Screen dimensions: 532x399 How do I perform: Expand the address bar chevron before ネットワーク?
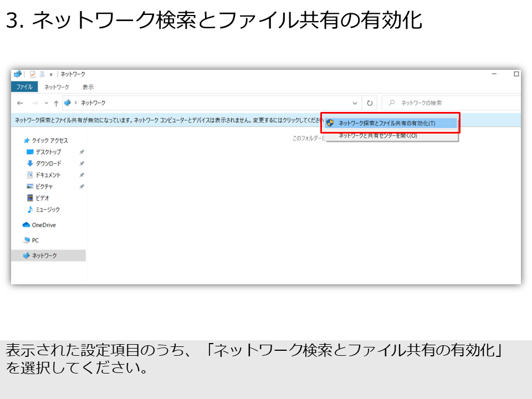(x=76, y=103)
